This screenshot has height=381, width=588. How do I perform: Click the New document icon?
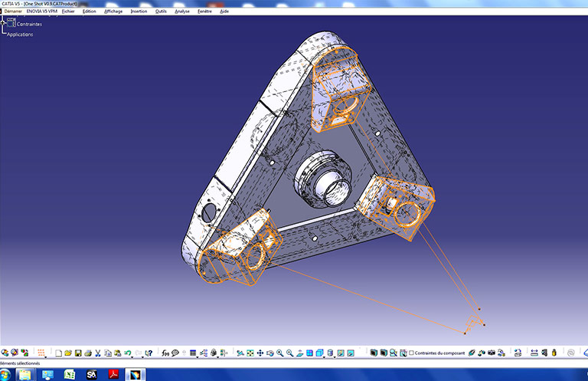58,353
